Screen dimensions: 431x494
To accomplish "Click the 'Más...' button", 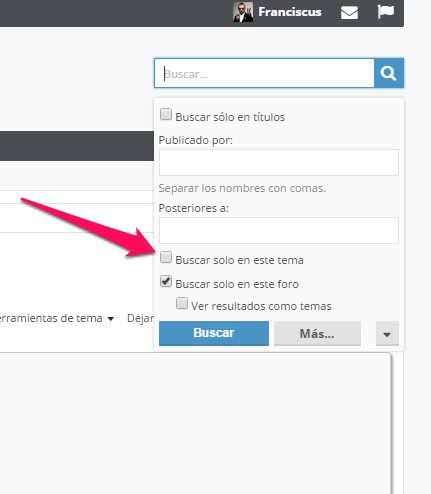I will (317, 333).
